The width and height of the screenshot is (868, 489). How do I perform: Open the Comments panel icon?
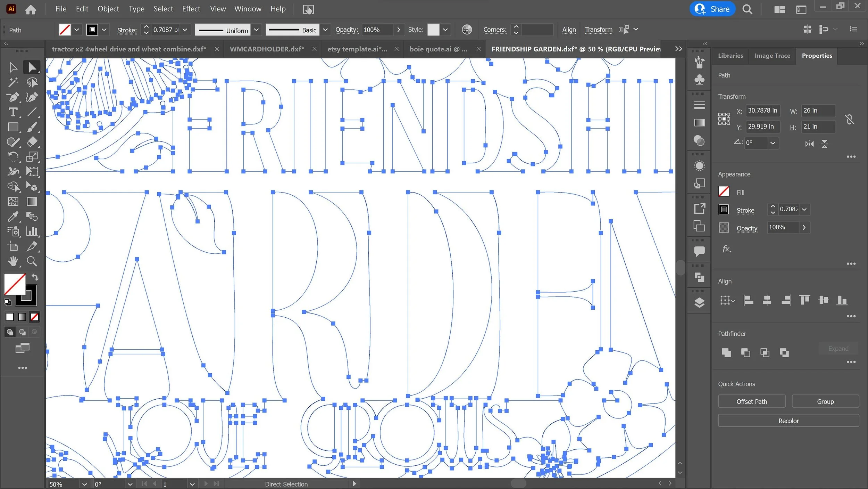coord(699,251)
